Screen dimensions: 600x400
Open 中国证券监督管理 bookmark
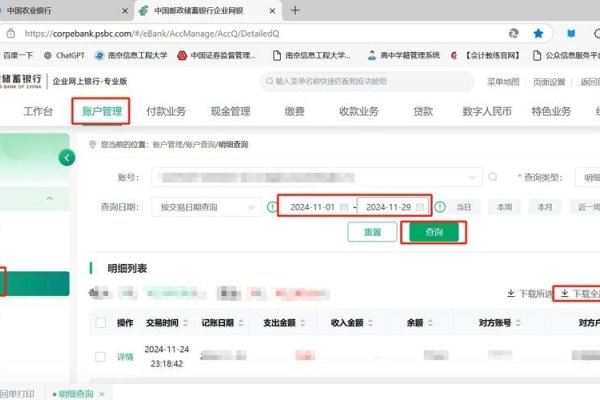[x=216, y=56]
